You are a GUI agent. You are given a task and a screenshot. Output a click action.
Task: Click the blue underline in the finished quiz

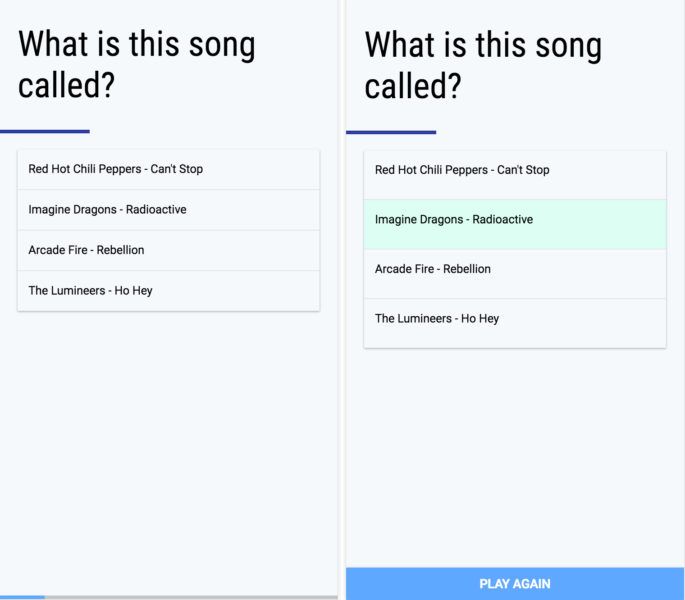click(x=391, y=132)
